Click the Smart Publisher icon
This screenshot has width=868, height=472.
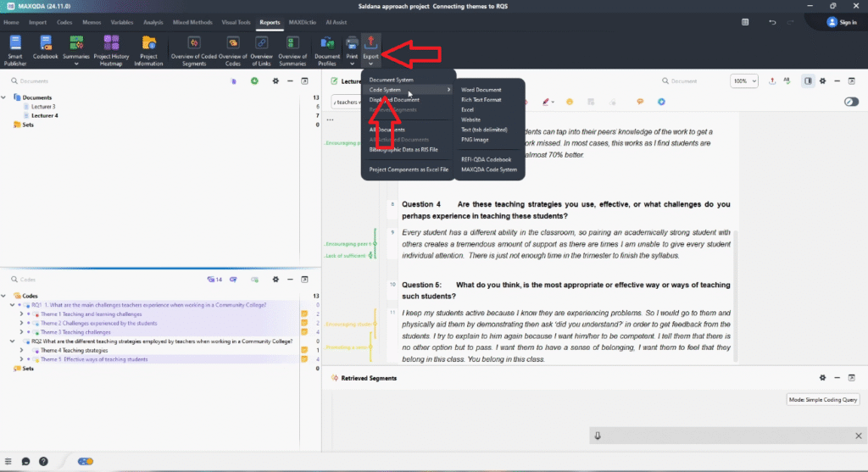tap(14, 44)
